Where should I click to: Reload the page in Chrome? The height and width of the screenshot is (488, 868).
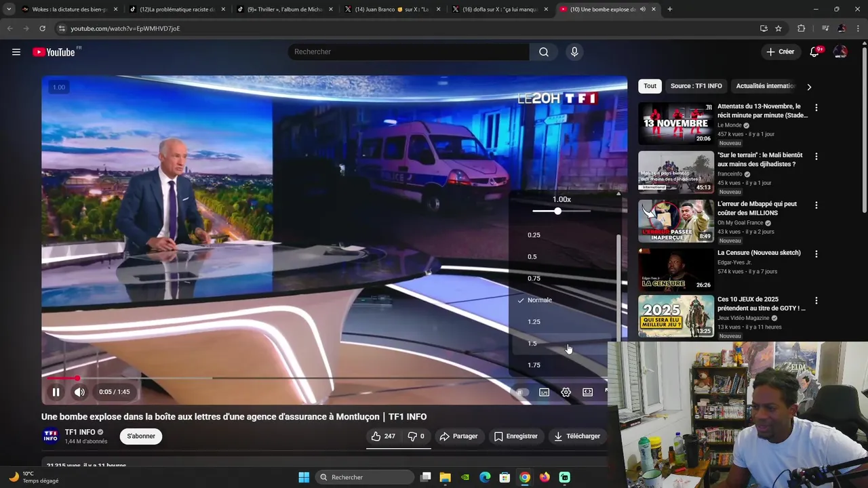click(42, 28)
